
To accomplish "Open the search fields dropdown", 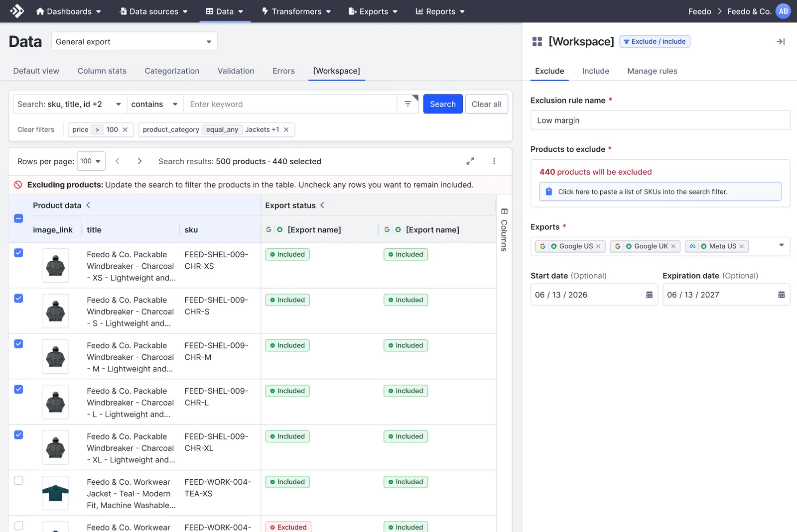I will (x=70, y=104).
